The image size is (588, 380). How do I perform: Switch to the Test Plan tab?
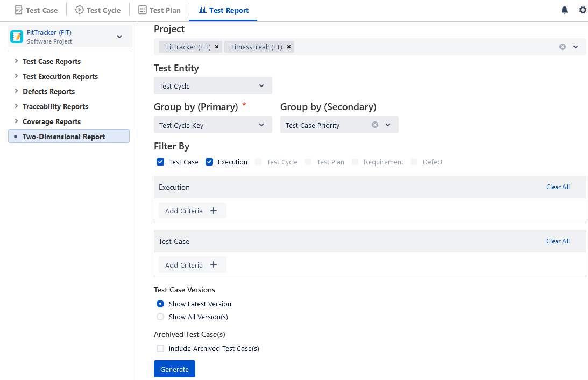159,10
